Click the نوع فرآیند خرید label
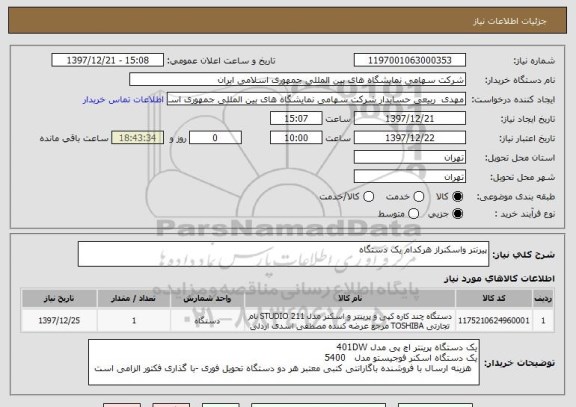The image size is (576, 407). pos(525,214)
